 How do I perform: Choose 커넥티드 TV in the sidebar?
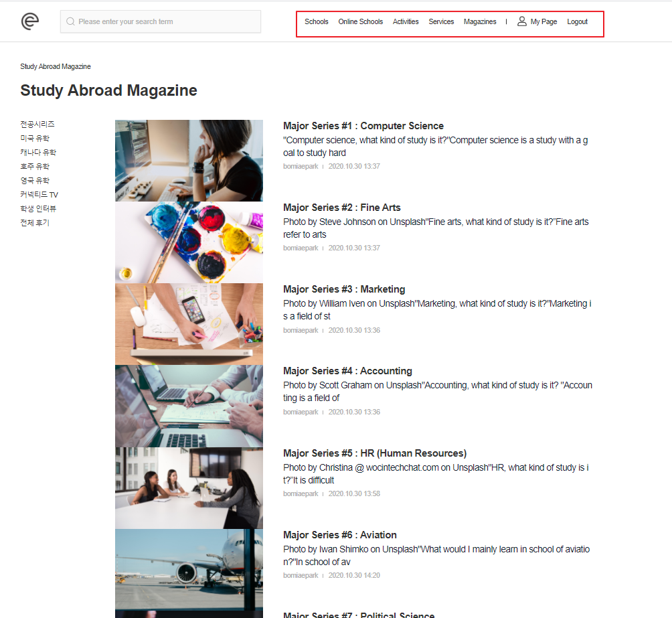(39, 195)
